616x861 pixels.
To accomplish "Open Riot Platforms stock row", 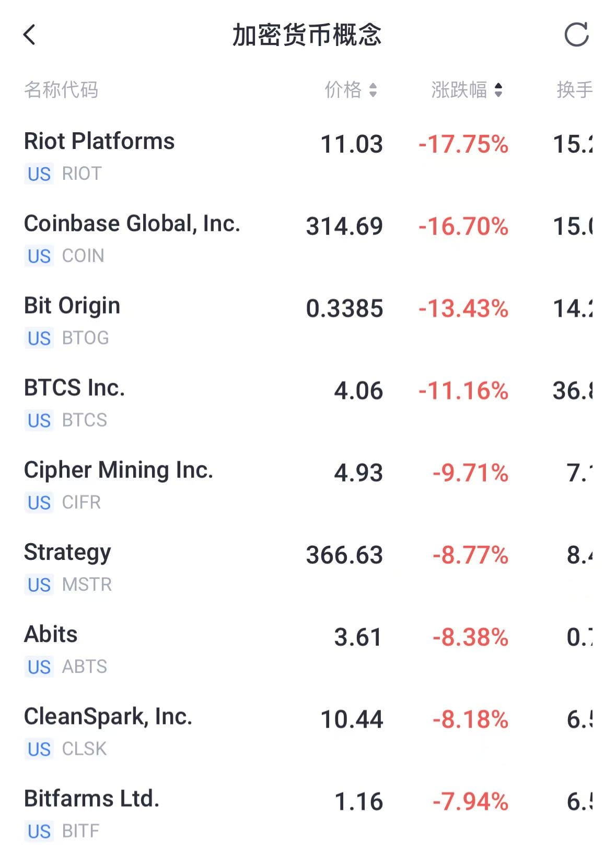I will click(x=308, y=157).
